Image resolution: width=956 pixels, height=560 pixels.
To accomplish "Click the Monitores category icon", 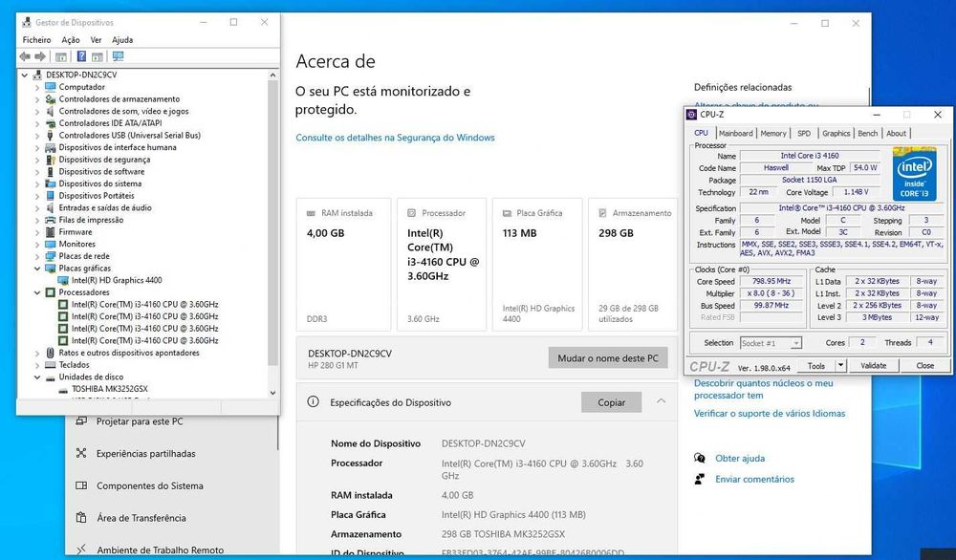I will [51, 244].
